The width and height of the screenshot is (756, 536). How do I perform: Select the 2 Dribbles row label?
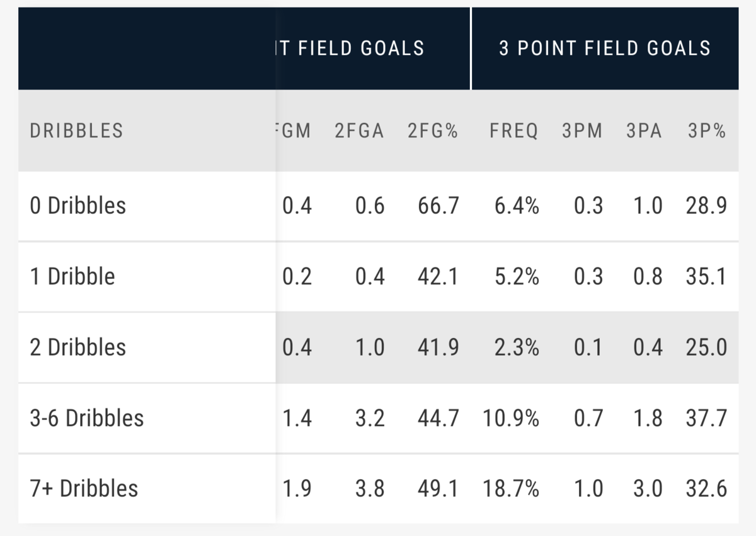coord(78,347)
